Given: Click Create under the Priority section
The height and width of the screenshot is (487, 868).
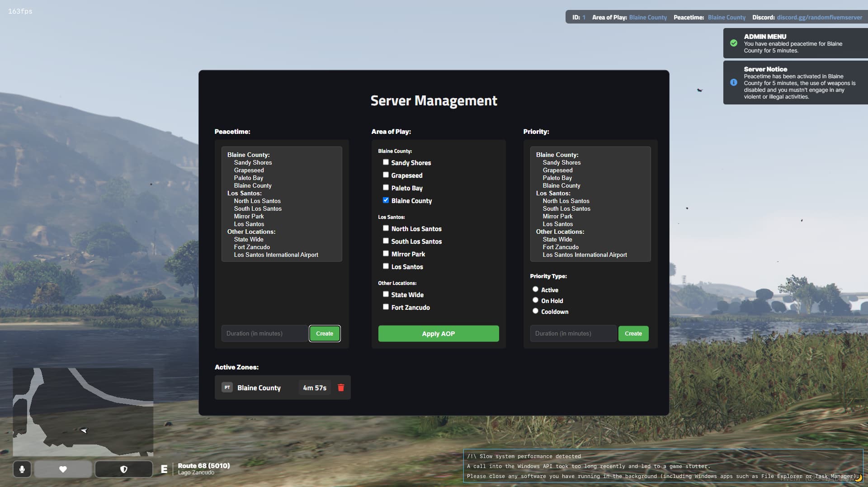Looking at the screenshot, I should coord(633,334).
